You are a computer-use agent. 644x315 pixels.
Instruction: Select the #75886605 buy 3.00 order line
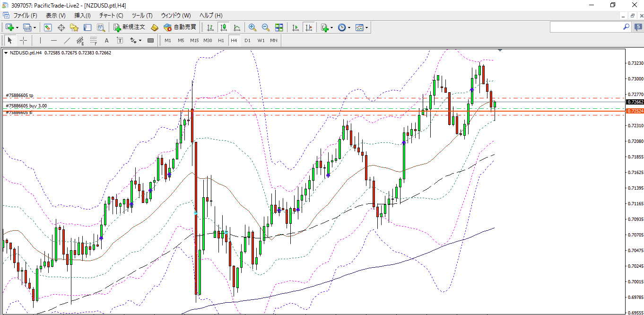[26, 106]
